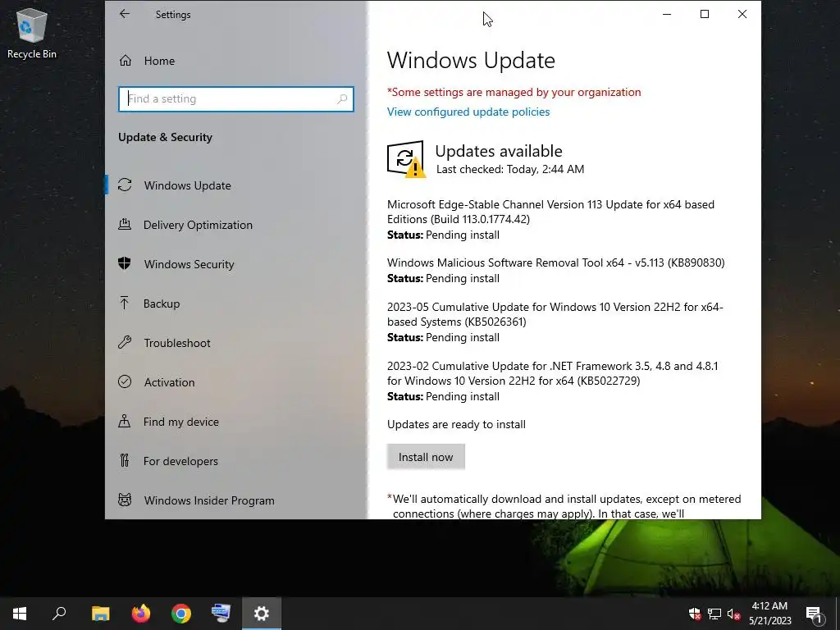The width and height of the screenshot is (840, 630).
Task: Open View configured update policies link
Action: [468, 112]
